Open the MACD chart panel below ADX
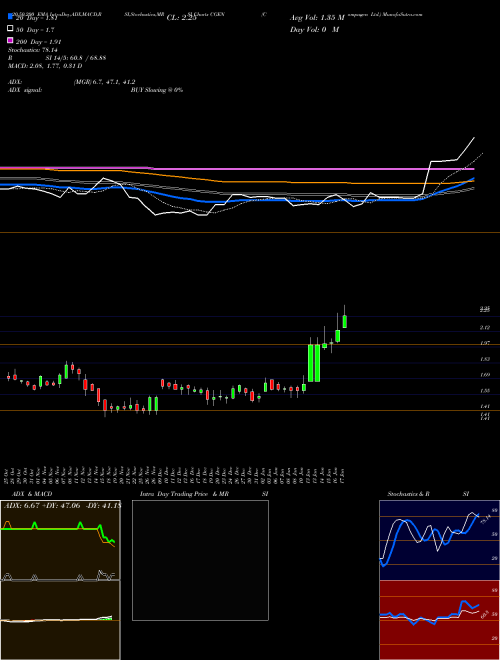The height and width of the screenshot is (660, 500). pyautogui.click(x=60, y=620)
